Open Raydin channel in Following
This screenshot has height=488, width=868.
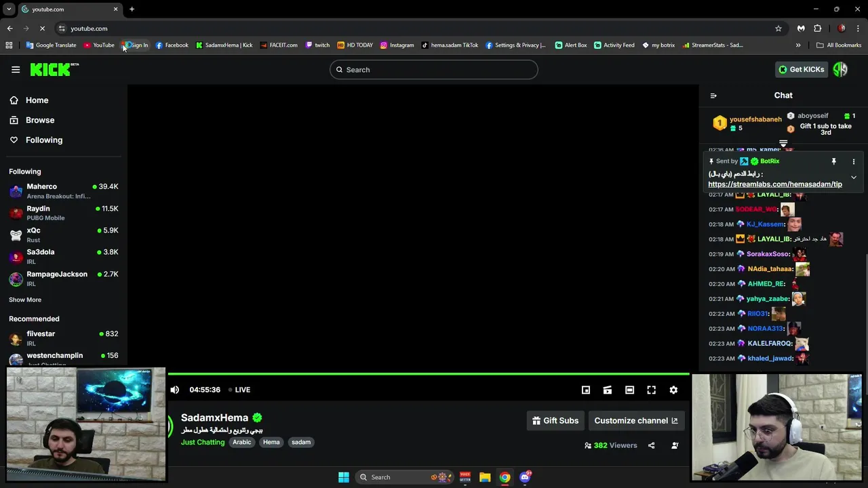click(64, 213)
